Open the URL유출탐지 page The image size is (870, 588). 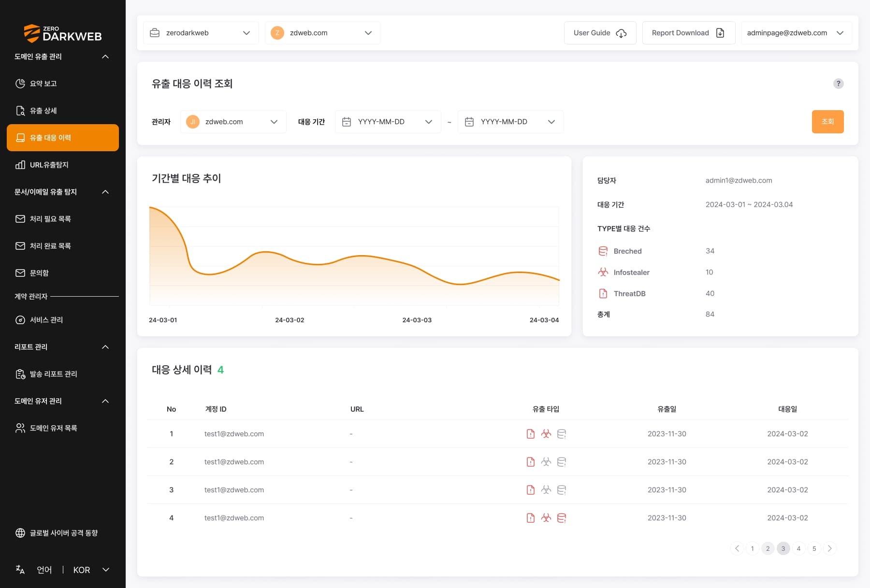(63, 165)
